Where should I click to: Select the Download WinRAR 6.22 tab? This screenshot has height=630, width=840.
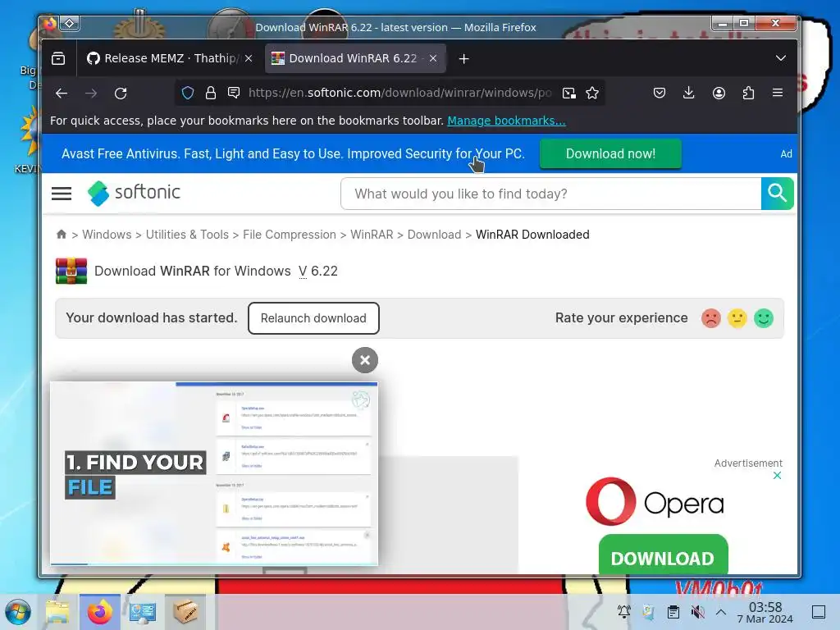click(x=354, y=58)
